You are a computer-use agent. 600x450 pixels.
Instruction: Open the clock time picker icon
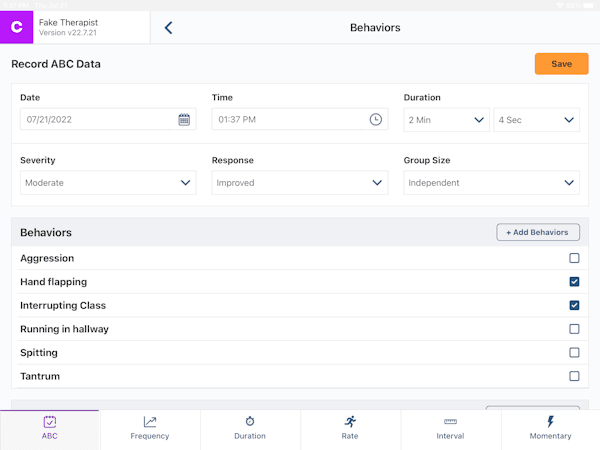[x=376, y=119]
